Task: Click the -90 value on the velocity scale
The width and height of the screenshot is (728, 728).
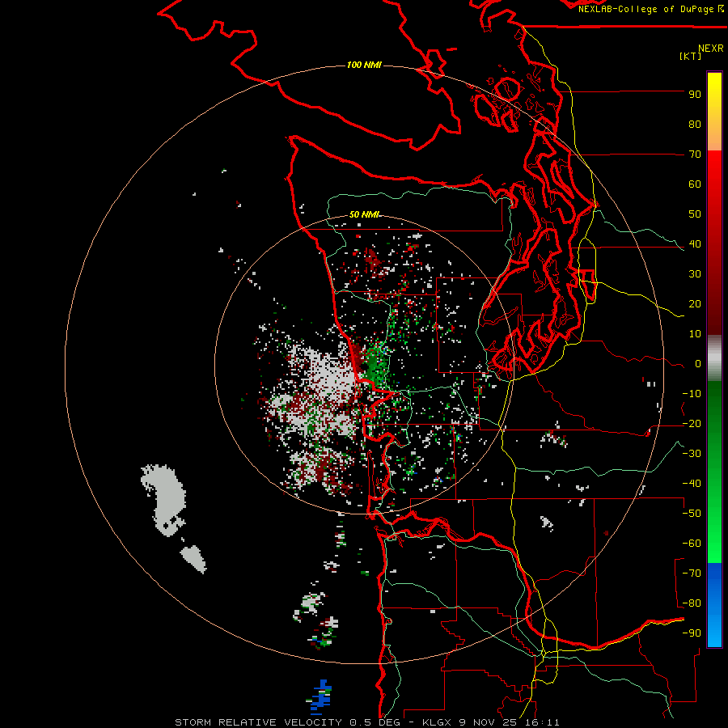Action: click(x=692, y=633)
